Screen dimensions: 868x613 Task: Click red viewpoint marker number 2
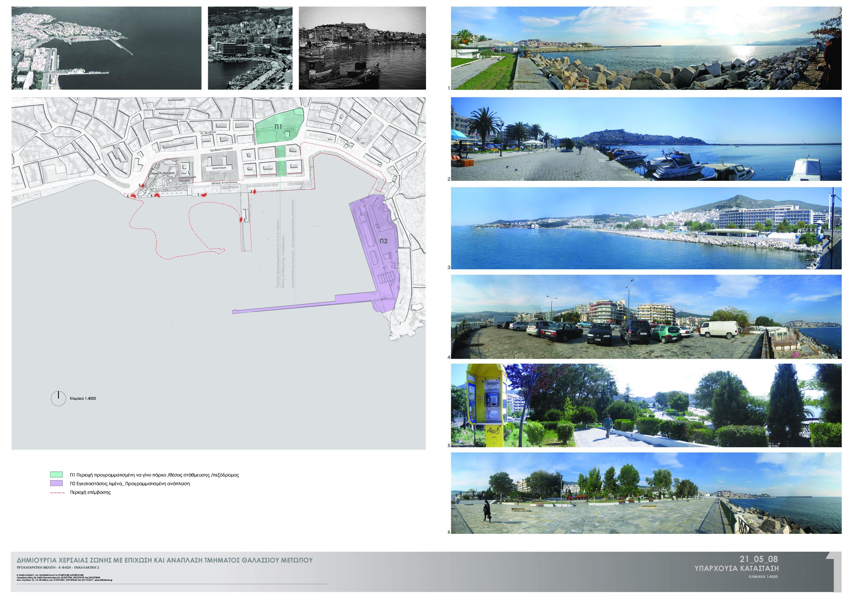[255, 192]
